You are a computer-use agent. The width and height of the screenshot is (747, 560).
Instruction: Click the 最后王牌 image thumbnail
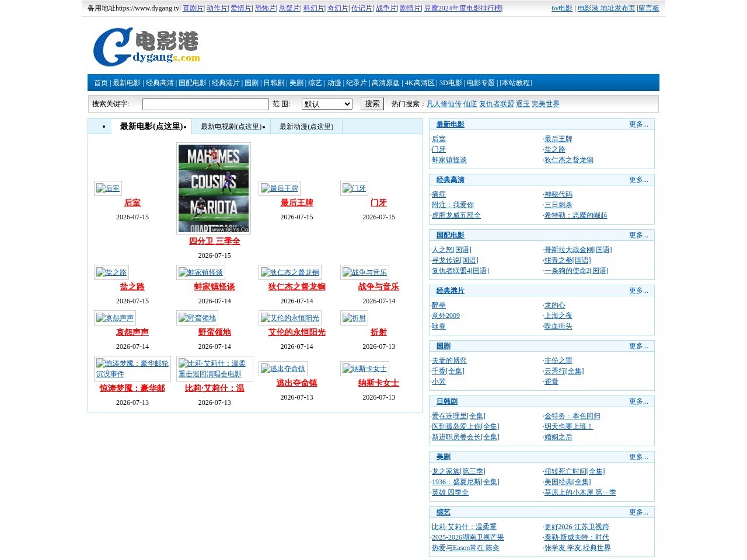pyautogui.click(x=280, y=188)
